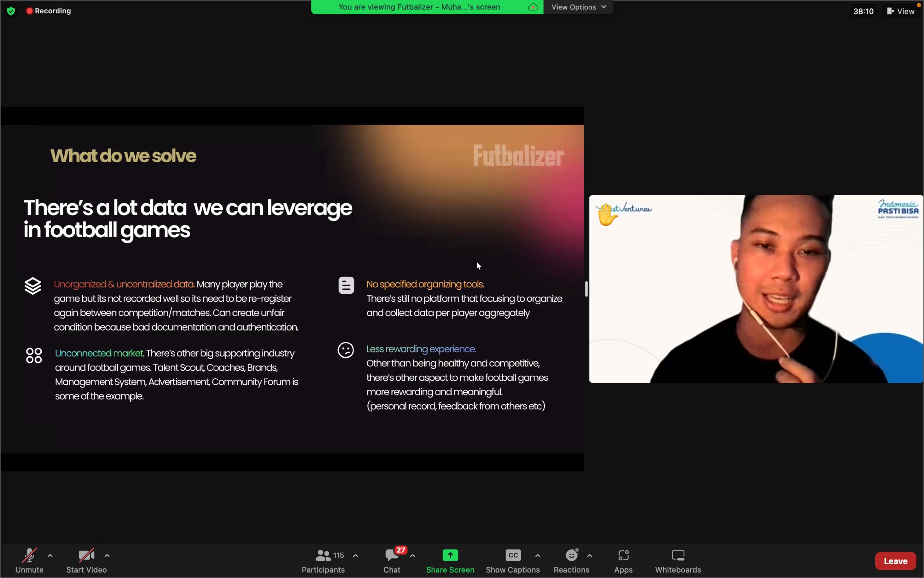Click the four-circles icon beside Unconnected market
924x578 pixels.
[34, 355]
